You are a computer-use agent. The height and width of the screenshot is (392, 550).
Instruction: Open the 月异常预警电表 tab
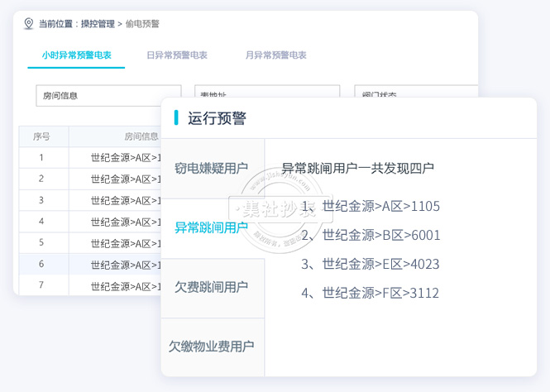click(275, 55)
